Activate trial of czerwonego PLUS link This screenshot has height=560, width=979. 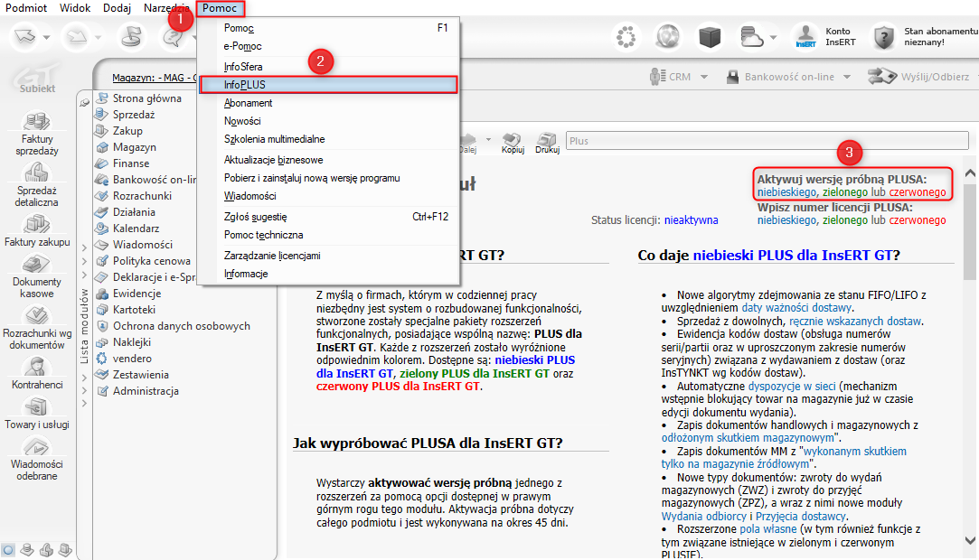918,192
